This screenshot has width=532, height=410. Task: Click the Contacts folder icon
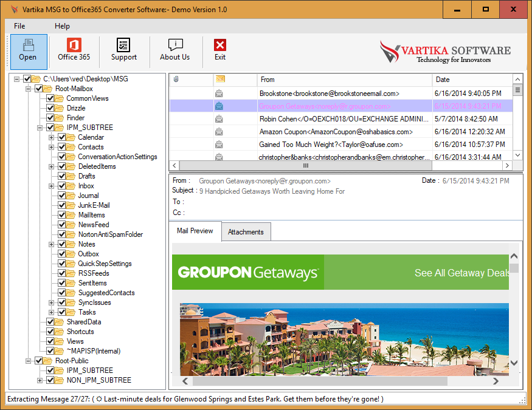(71, 147)
